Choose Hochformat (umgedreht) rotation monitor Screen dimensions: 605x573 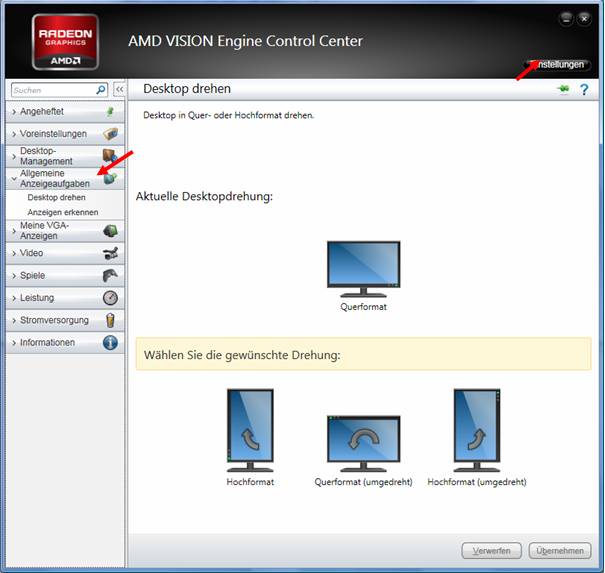tap(477, 430)
